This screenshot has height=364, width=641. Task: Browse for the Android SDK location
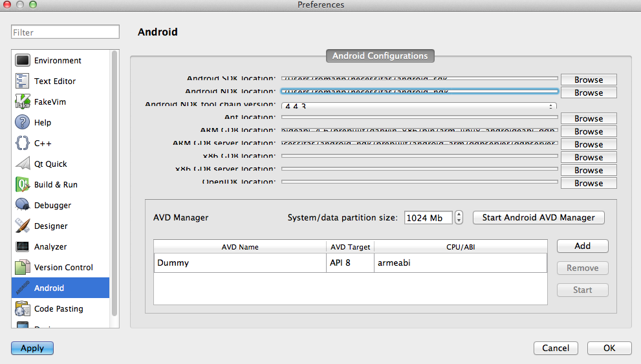[588, 80]
